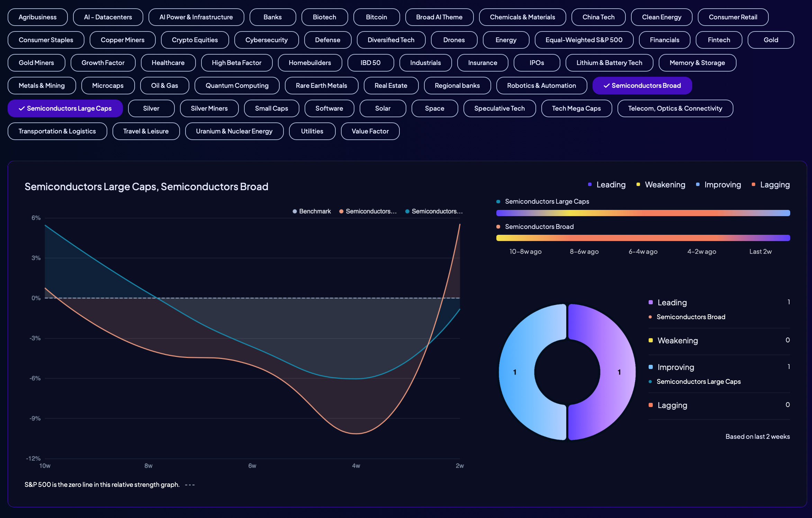Pick the Memory & Storage chip
Screen dimensions: 812x518
pos(697,63)
